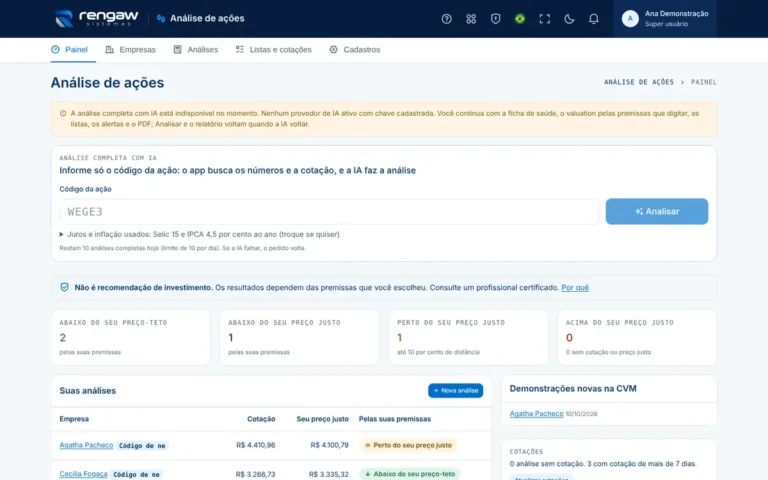The height and width of the screenshot is (480, 768).
Task: Click Agatha Pacheco link under Demonstrações novas
Action: pos(536,414)
